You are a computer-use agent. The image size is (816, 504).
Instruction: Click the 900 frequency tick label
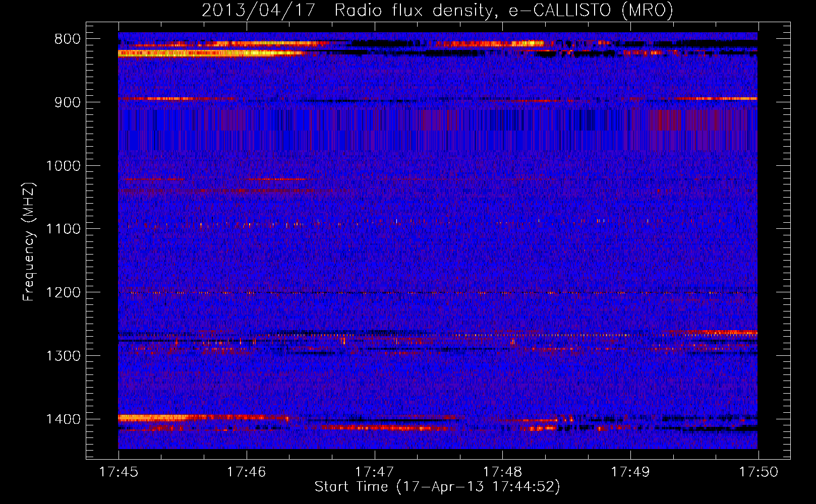click(x=68, y=103)
